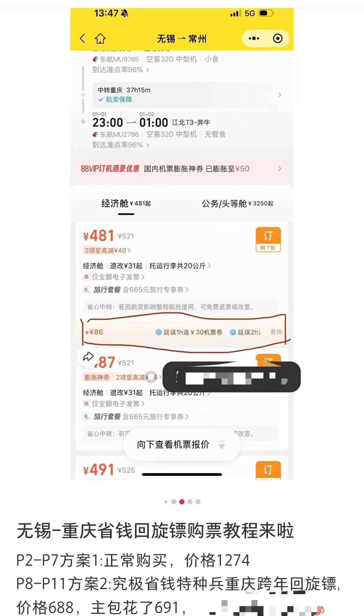Open the mini-program three-dots menu

(254, 39)
